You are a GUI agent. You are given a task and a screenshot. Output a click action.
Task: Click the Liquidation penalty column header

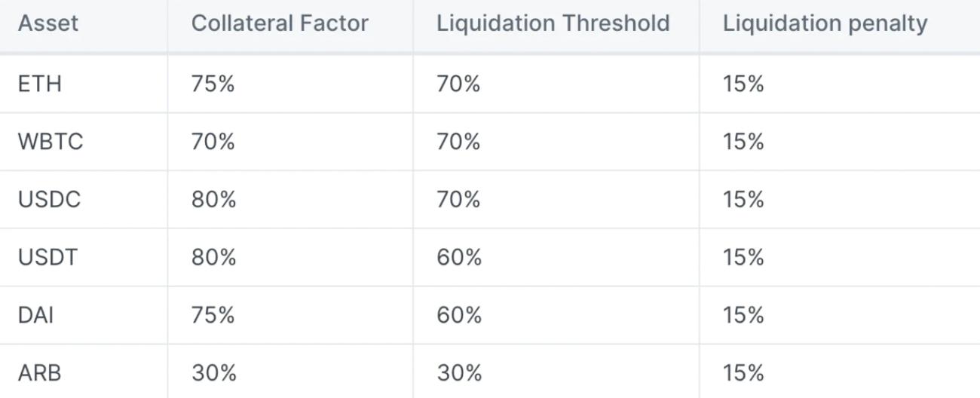point(825,23)
